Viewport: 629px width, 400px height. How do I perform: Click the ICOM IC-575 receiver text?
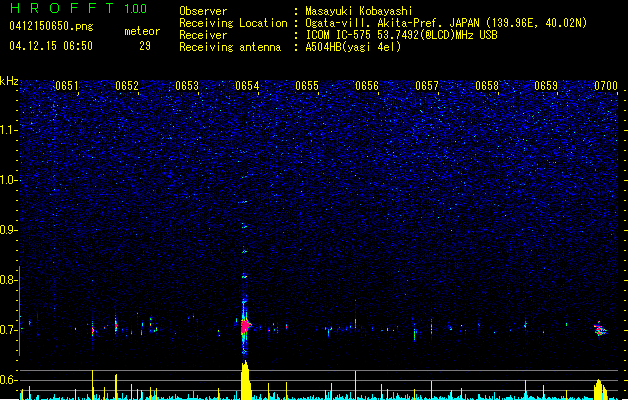pos(401,35)
